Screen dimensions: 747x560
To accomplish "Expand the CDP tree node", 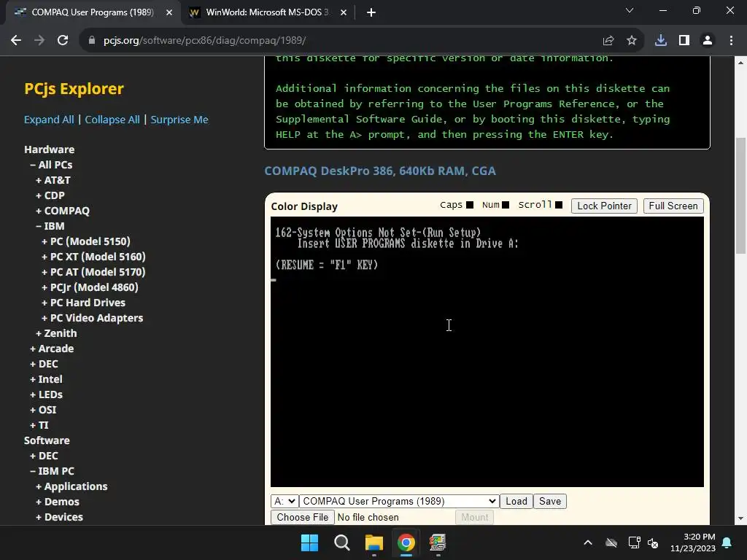I will click(x=50, y=195).
